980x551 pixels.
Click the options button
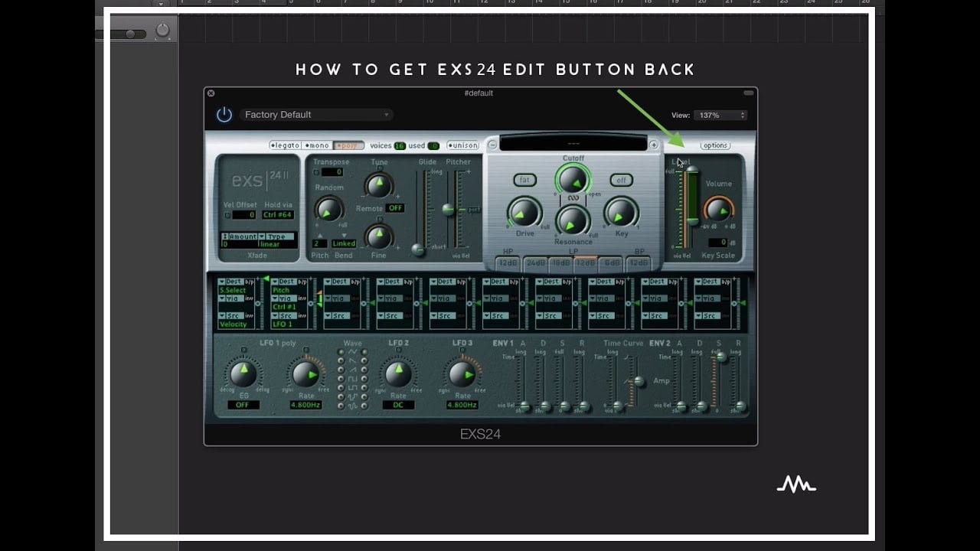pos(715,145)
